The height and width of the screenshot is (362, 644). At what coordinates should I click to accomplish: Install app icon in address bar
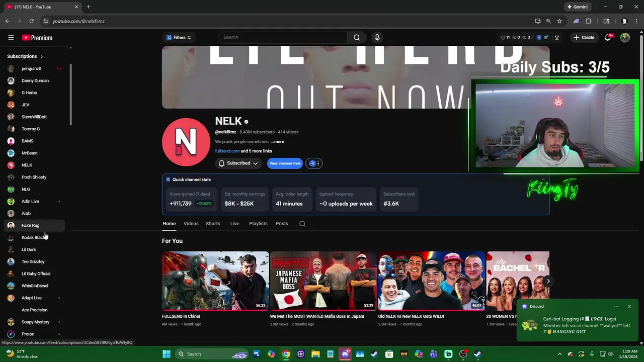point(538,21)
